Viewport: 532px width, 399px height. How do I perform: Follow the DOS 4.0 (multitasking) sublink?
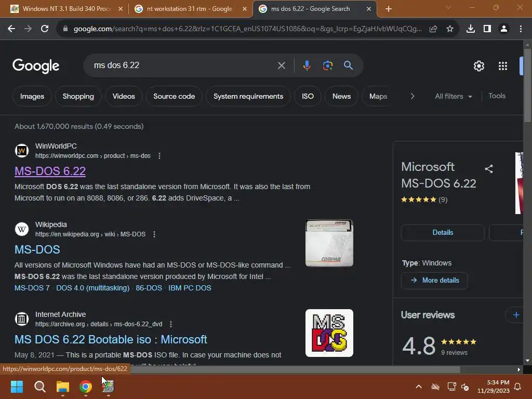pyautogui.click(x=92, y=288)
